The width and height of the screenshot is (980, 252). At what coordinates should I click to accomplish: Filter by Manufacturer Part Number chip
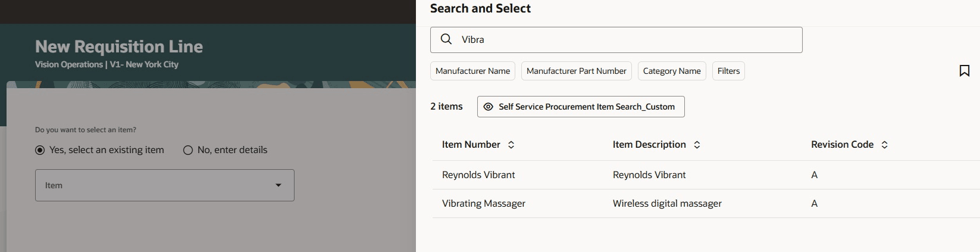point(576,71)
